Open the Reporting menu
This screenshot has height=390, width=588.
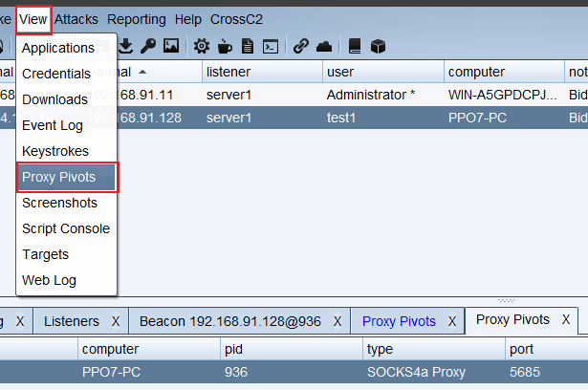point(137,19)
